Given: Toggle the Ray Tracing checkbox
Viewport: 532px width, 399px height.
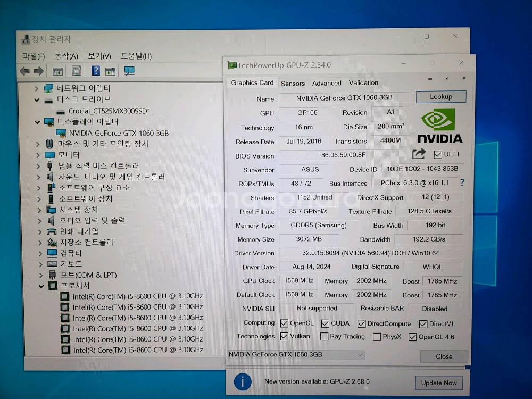Looking at the screenshot, I should [x=324, y=337].
